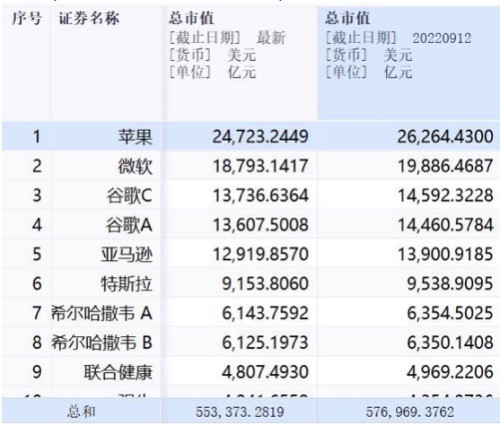Screen dimensions: 500x425
Task: Click row number 5
Action: point(37,254)
